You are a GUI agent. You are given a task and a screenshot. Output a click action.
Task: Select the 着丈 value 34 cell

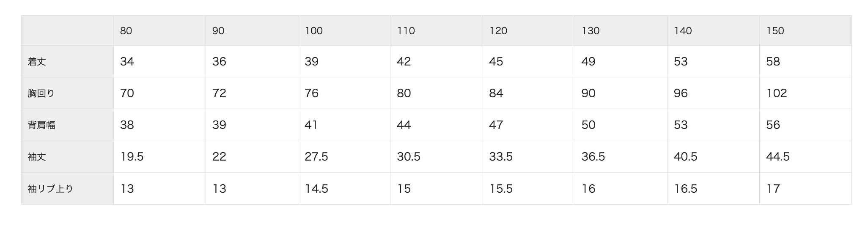tap(127, 62)
